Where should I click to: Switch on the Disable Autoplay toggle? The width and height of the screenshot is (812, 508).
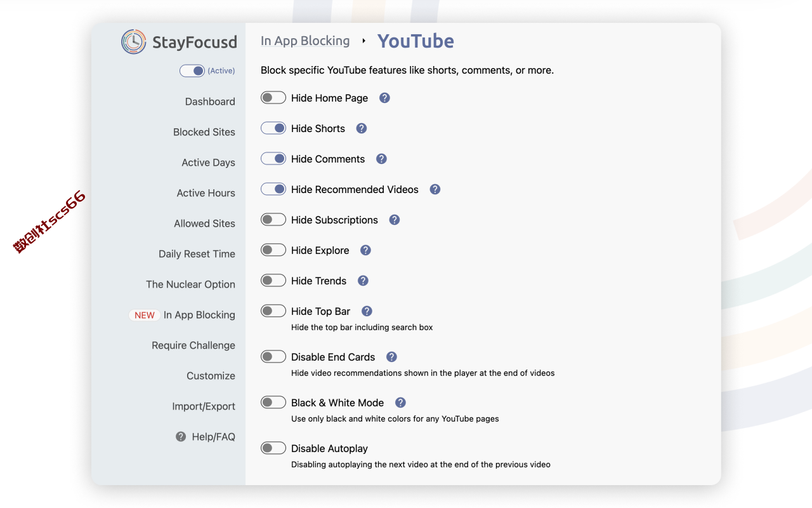click(x=273, y=448)
